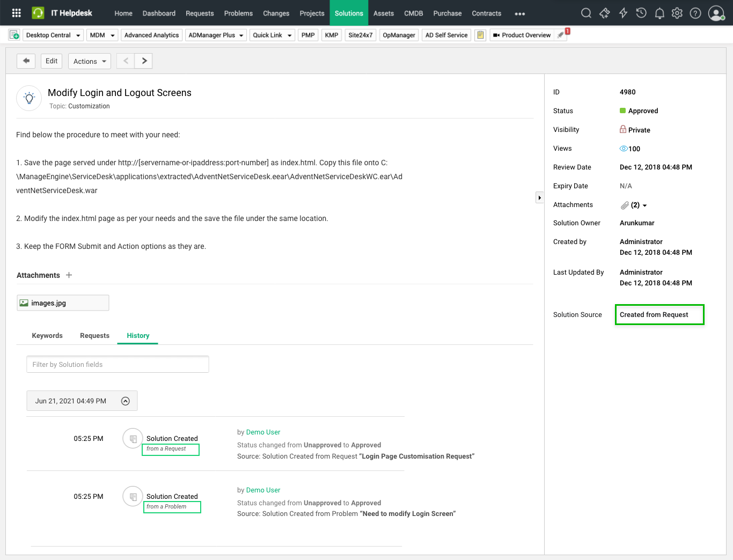Click the Filter by Solution fields input
Viewport: 733px width, 560px height.
(118, 365)
